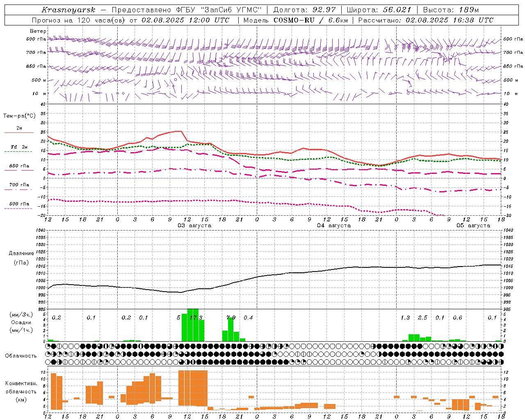
Task: Click the 0.4 precipitation value
Action: [x=248, y=317]
